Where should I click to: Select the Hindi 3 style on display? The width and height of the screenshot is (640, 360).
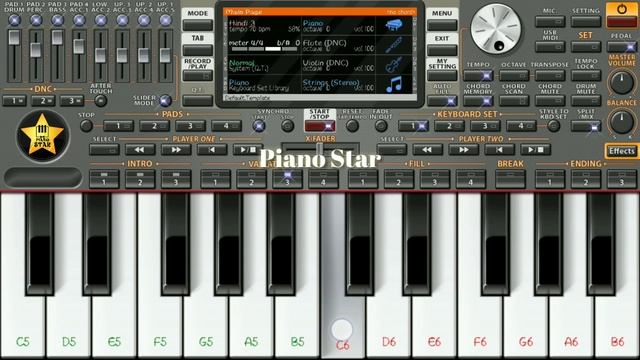[263, 26]
